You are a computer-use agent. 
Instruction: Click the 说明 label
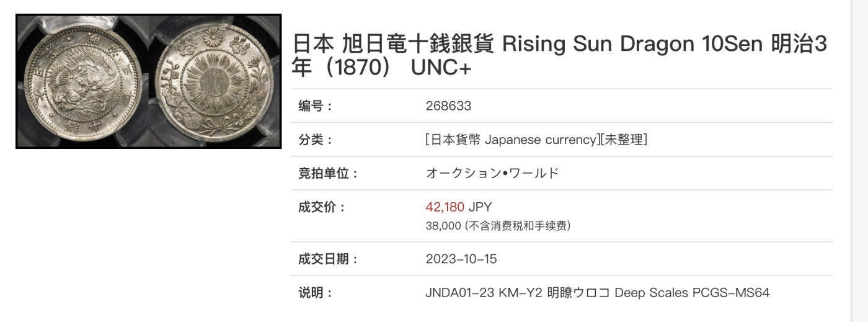coord(316,292)
